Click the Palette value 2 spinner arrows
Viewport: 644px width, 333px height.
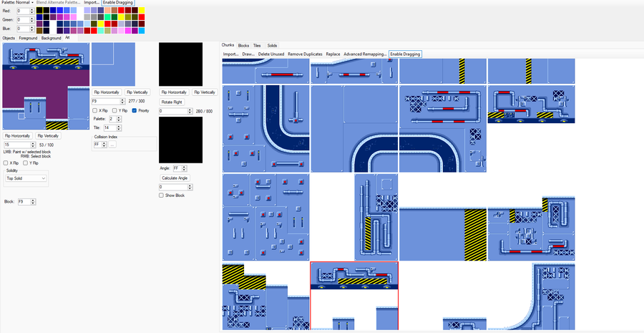point(119,119)
